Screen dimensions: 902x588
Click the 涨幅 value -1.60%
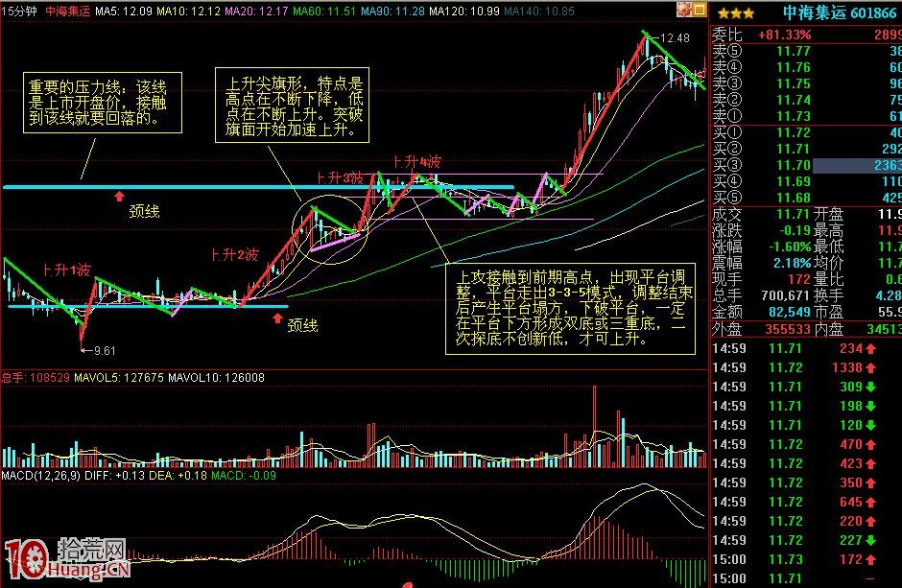(790, 247)
